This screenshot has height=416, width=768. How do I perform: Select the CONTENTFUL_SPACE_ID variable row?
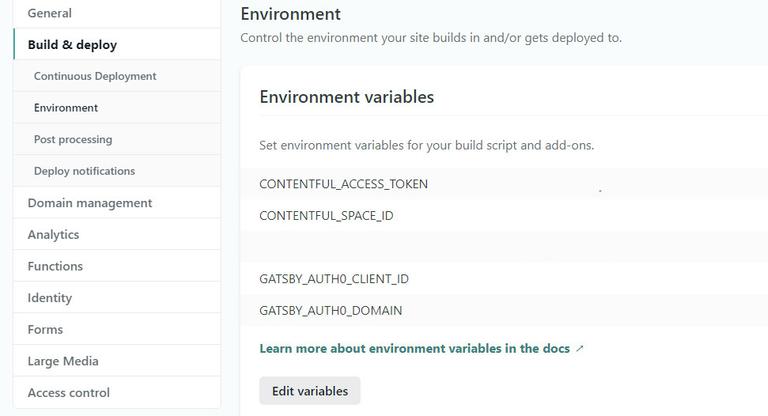click(326, 215)
